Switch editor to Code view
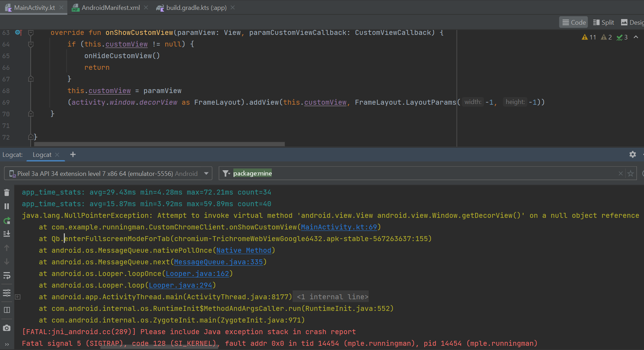This screenshot has height=350, width=644. tap(574, 22)
